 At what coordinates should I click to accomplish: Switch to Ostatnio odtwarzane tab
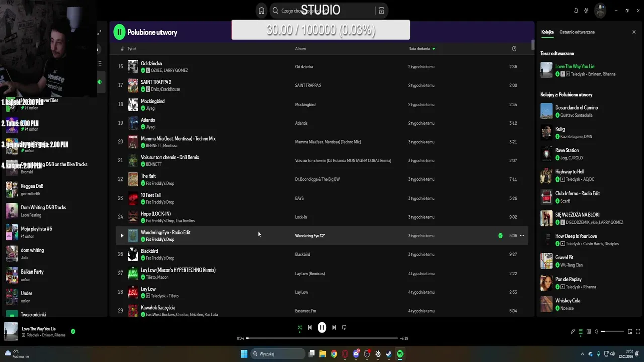tap(577, 32)
